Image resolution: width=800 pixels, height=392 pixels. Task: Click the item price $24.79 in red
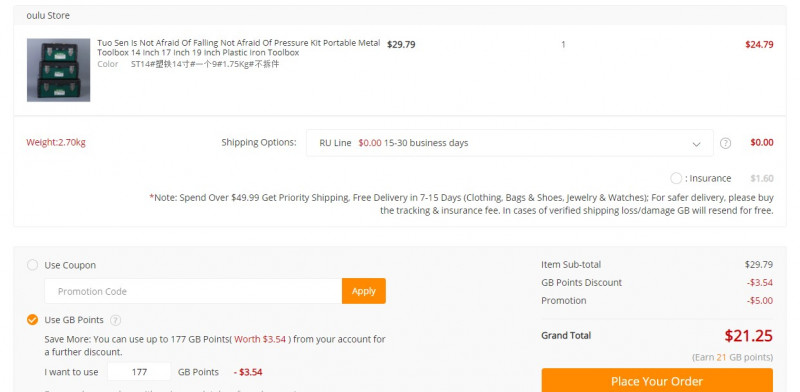point(759,44)
